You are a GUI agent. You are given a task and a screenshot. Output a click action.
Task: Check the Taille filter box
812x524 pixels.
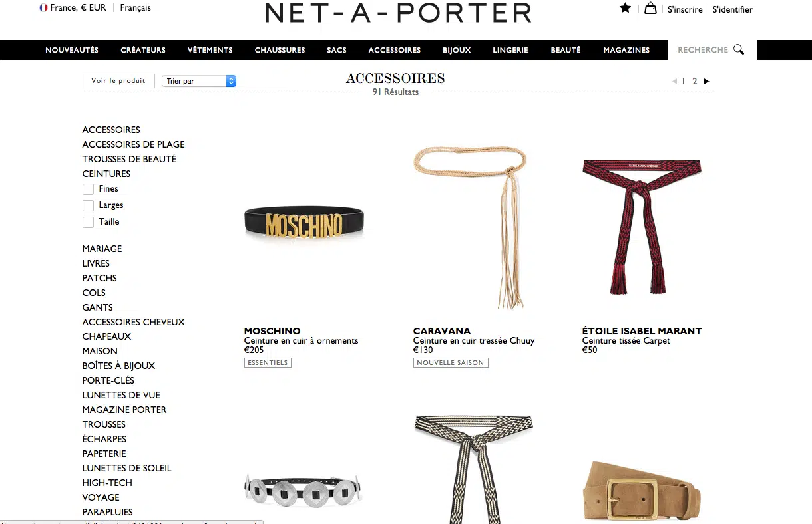[88, 222]
